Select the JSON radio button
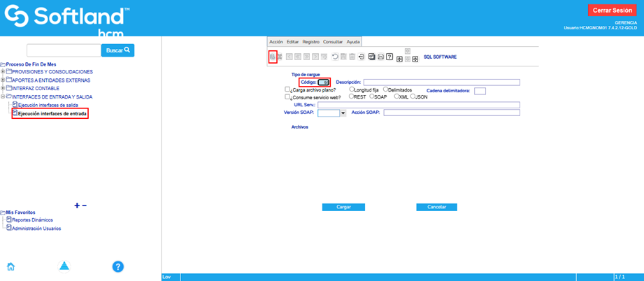644x281 pixels. point(413,97)
